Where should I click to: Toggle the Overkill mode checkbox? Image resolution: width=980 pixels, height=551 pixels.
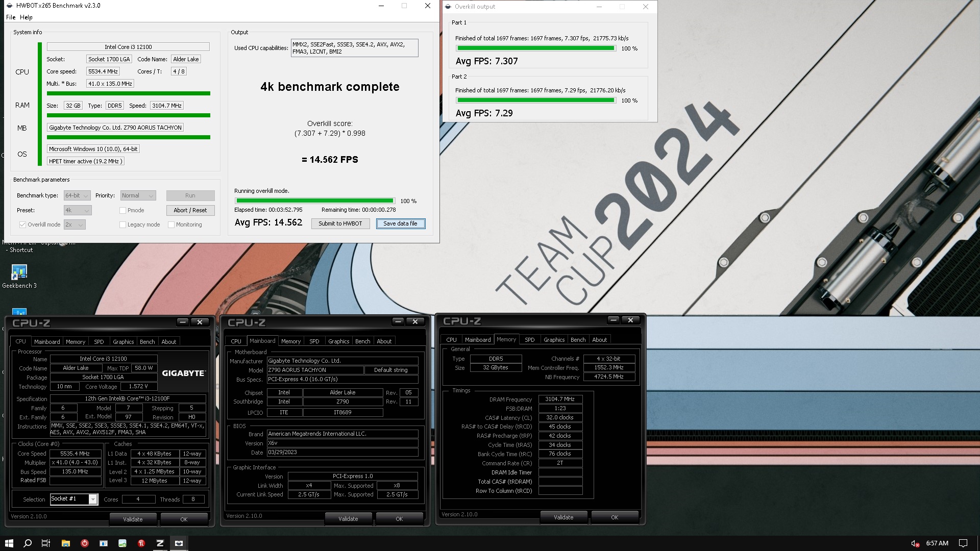tap(22, 224)
